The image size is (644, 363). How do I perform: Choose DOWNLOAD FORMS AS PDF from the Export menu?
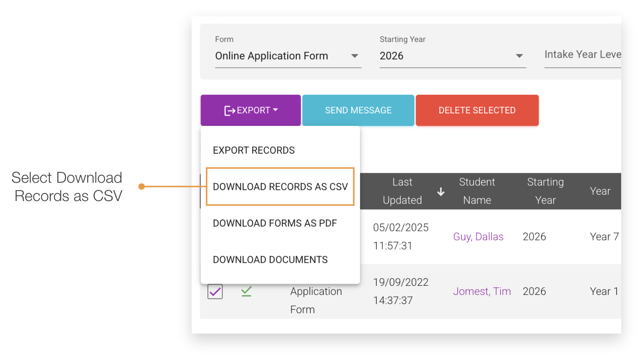[x=275, y=223]
